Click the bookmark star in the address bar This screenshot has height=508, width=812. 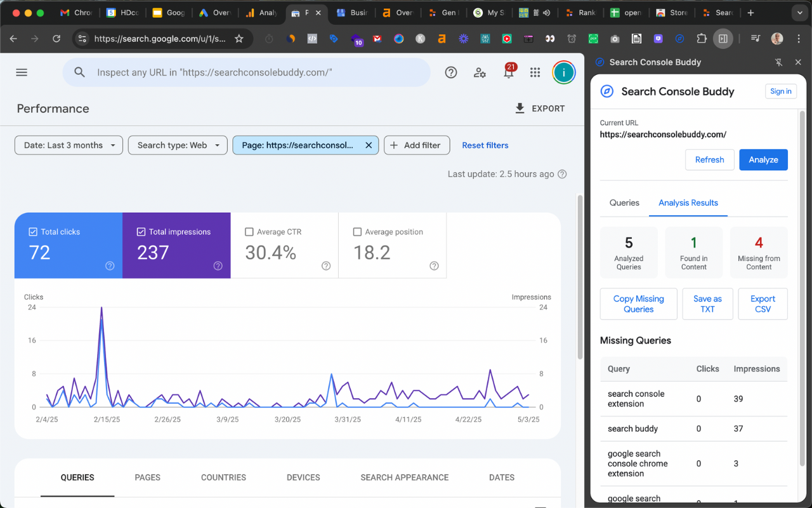pos(239,39)
